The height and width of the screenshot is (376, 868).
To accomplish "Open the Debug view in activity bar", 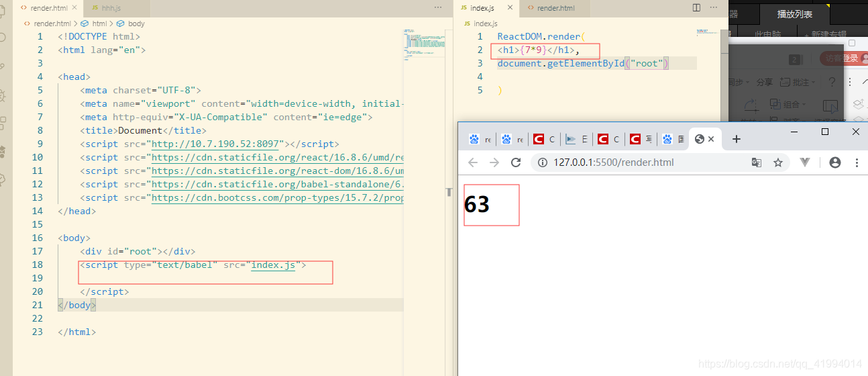I will [3, 95].
